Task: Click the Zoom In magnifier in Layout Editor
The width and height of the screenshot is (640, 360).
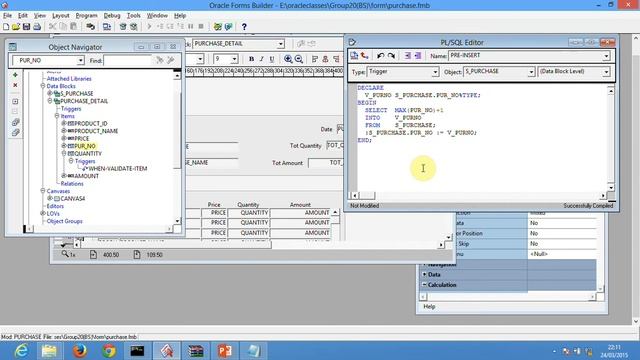Action: coord(288,59)
